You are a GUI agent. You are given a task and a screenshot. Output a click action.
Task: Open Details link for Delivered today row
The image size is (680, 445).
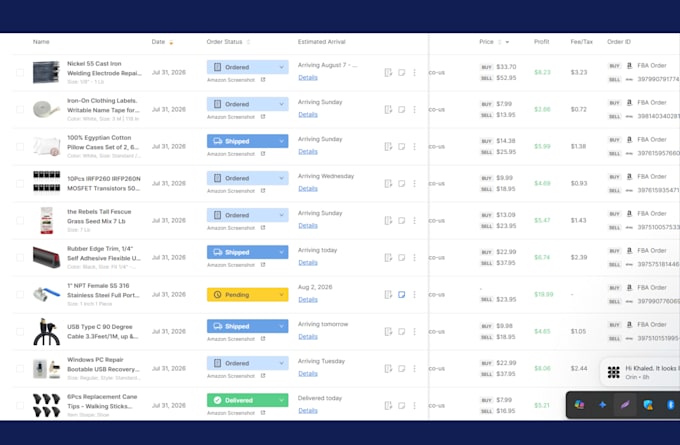tap(308, 411)
